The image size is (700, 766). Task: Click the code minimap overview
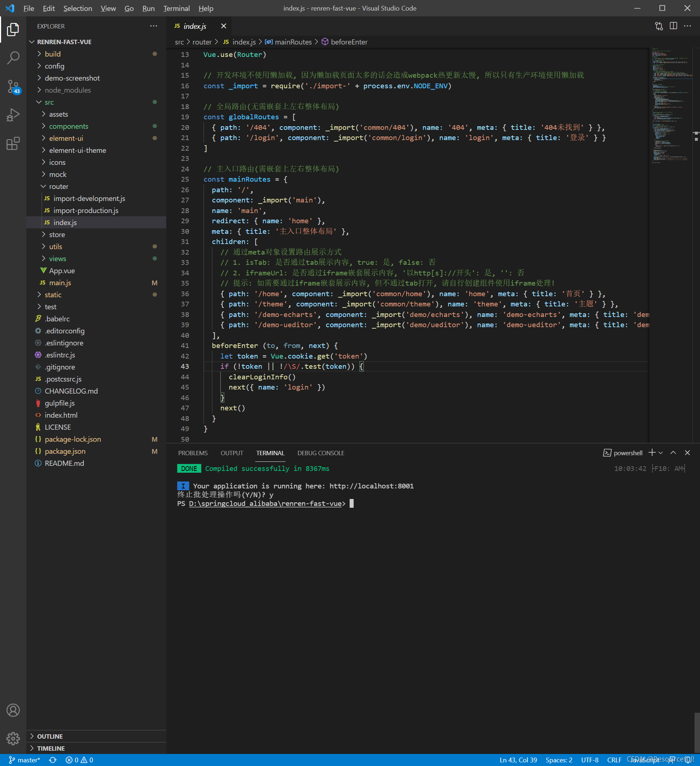click(671, 107)
